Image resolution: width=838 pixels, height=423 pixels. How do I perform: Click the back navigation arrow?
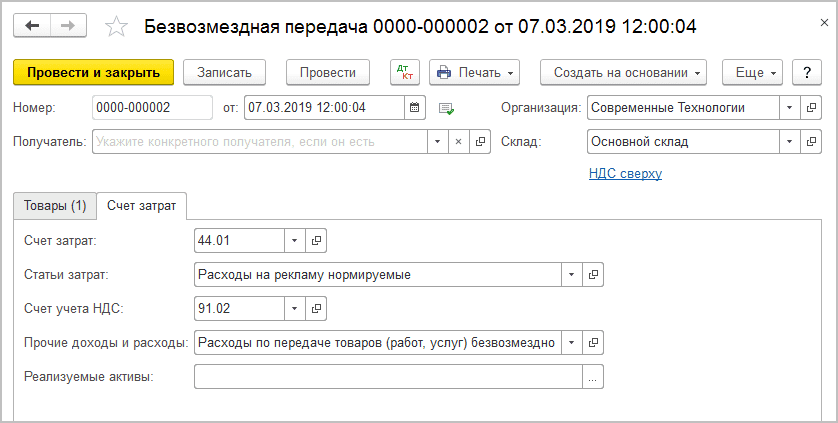point(32,25)
